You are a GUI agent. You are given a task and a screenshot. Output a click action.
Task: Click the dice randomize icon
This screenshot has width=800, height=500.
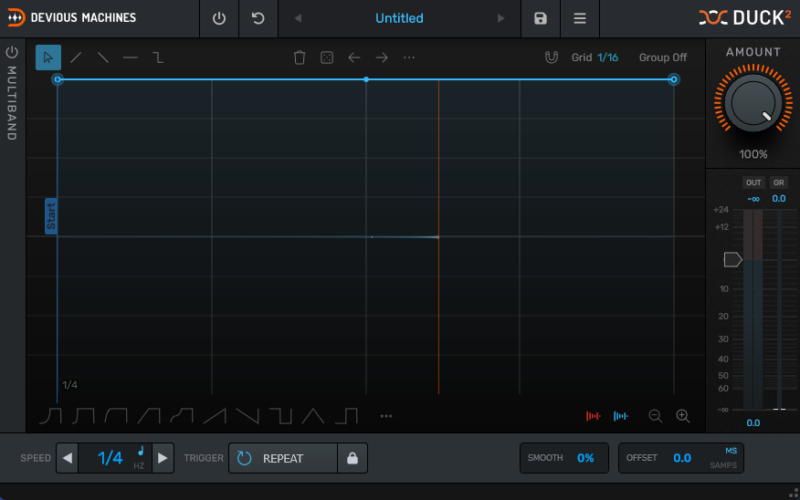[326, 57]
